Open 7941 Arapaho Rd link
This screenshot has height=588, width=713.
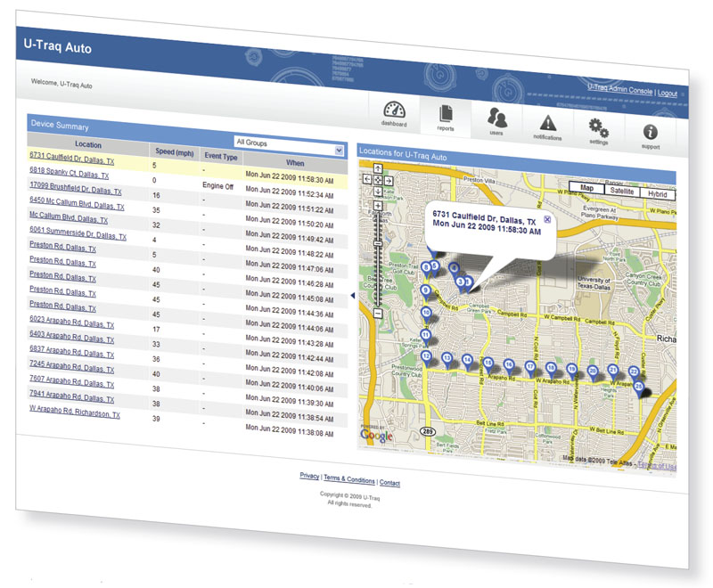click(x=72, y=396)
